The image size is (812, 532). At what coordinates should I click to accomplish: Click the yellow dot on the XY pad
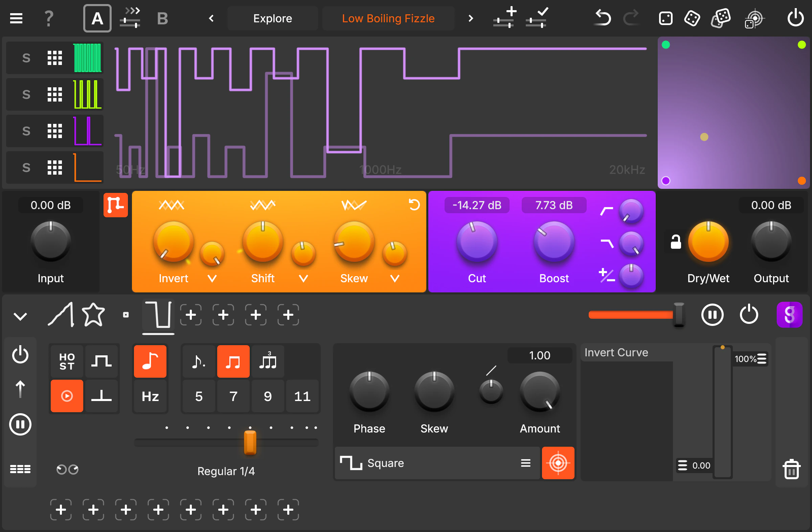tap(704, 137)
